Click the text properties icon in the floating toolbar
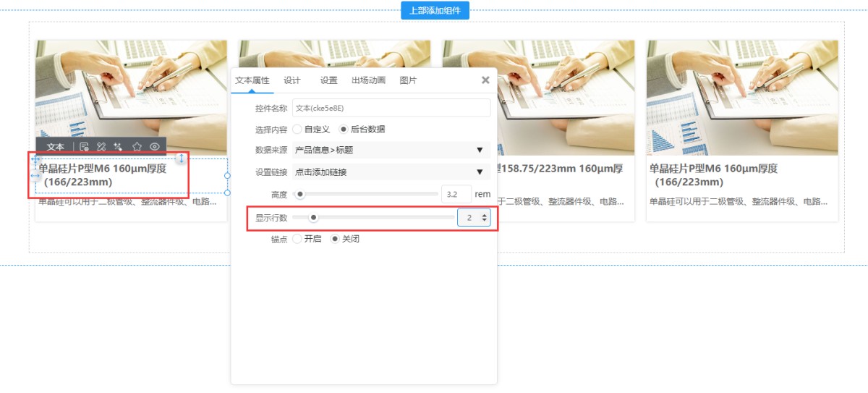Viewport: 868px width, 393px height. [x=84, y=146]
